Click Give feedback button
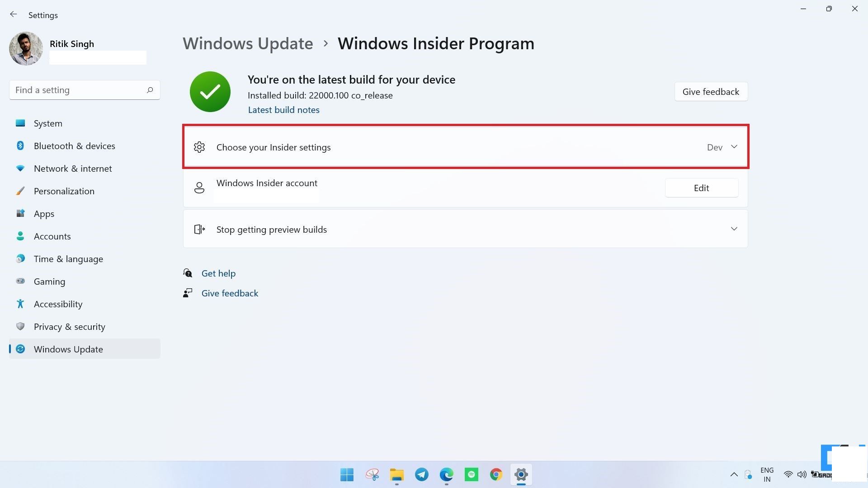868x488 pixels. (711, 91)
